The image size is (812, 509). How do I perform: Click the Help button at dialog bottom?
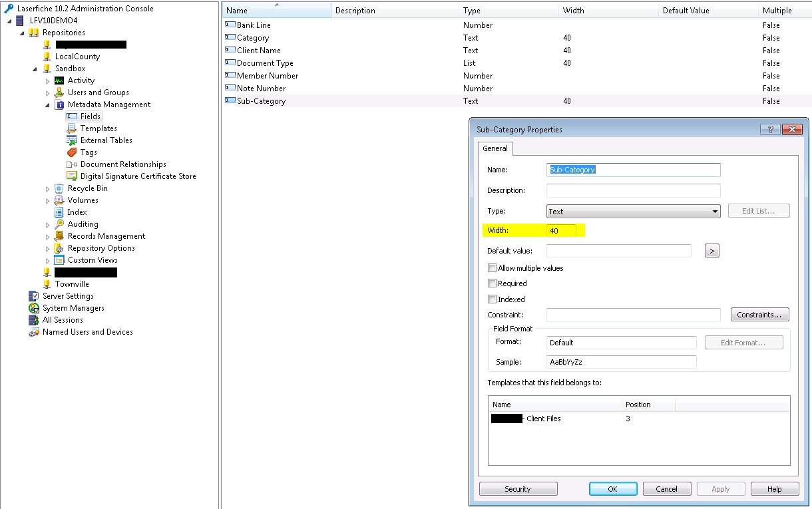775,489
